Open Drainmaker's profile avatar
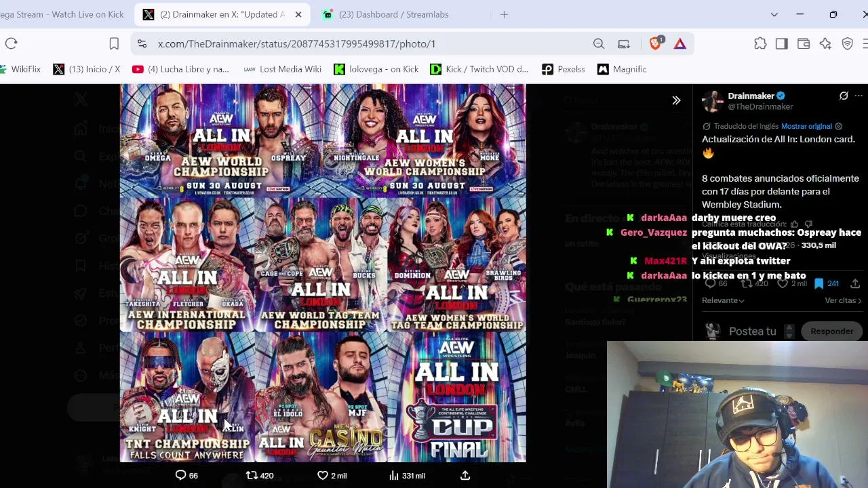Image resolution: width=868 pixels, height=488 pixels. coord(713,101)
